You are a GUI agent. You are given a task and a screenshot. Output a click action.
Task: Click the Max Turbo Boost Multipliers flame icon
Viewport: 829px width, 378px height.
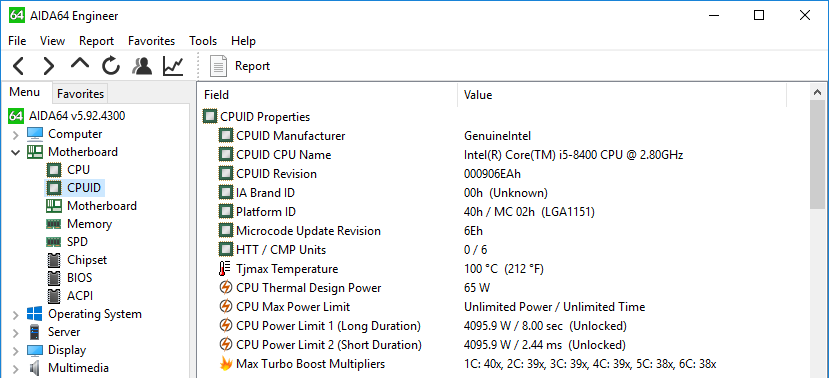(226, 364)
